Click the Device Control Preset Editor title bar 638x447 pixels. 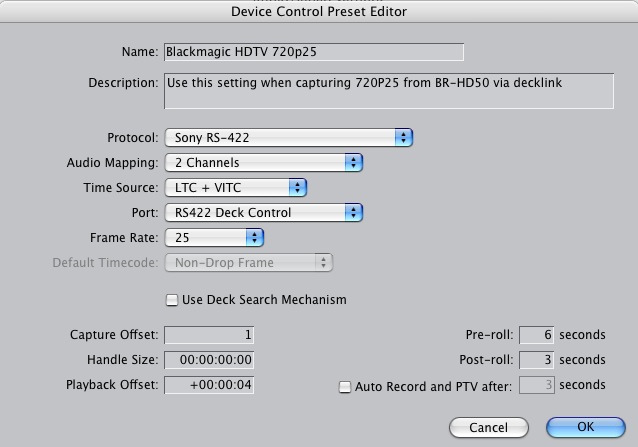[x=319, y=12]
